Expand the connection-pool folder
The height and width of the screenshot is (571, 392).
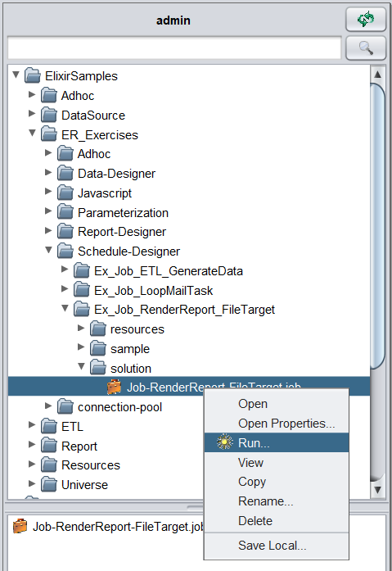pos(48,406)
